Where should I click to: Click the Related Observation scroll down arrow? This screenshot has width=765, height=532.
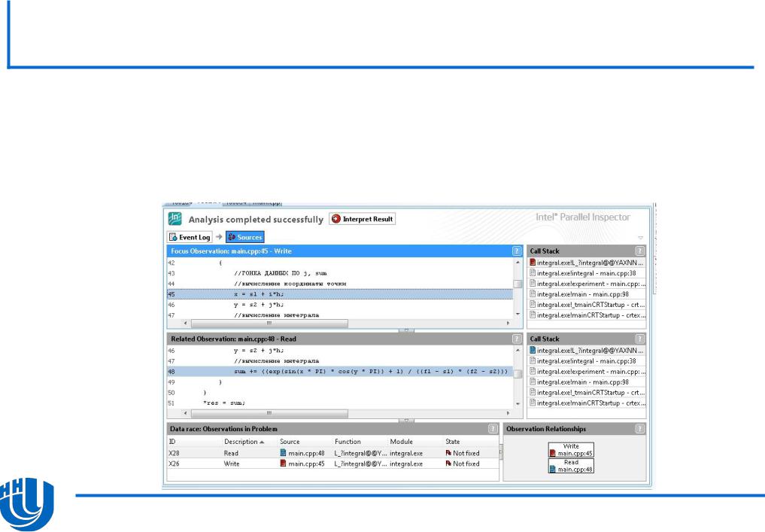coord(518,404)
